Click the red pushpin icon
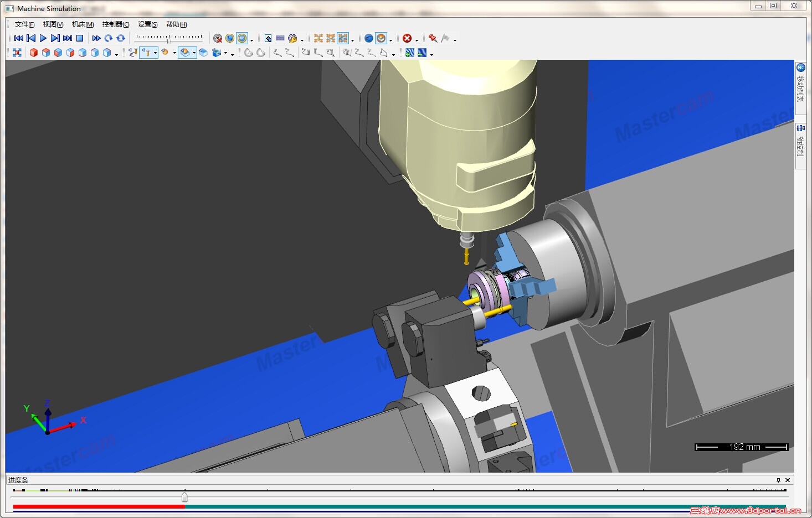 (433, 38)
